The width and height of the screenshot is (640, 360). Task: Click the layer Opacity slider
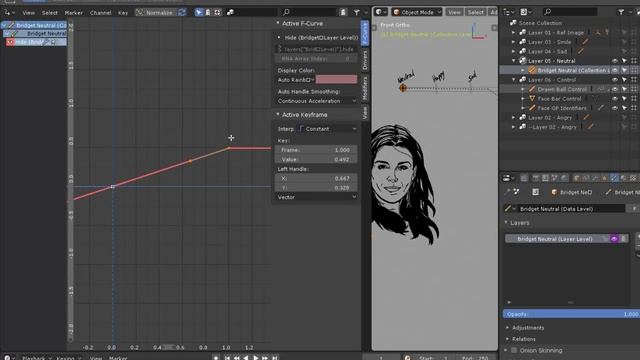[x=571, y=314]
